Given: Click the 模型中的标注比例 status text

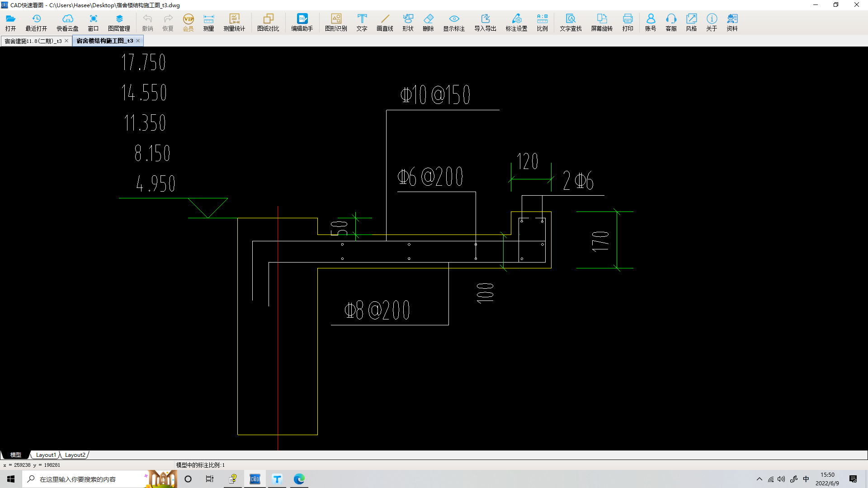Looking at the screenshot, I should (200, 465).
